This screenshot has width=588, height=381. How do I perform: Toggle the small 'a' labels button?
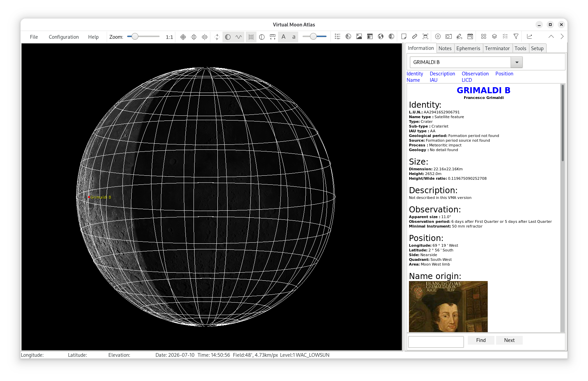294,37
